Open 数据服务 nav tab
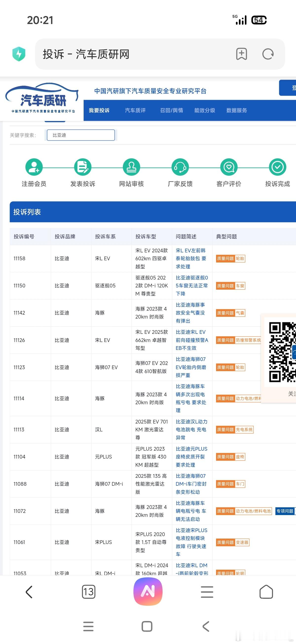 237,110
